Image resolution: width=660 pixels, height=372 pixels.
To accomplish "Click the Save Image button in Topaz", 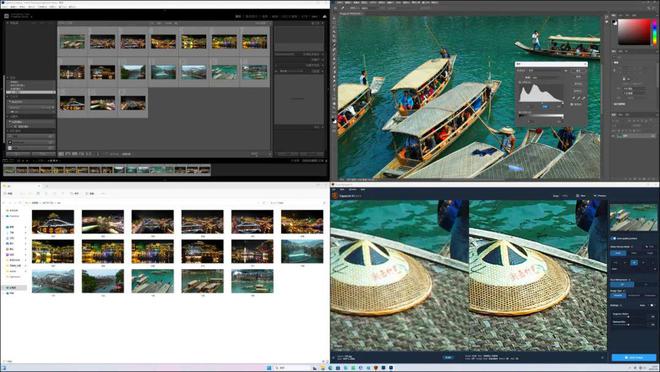I will coord(634,357).
